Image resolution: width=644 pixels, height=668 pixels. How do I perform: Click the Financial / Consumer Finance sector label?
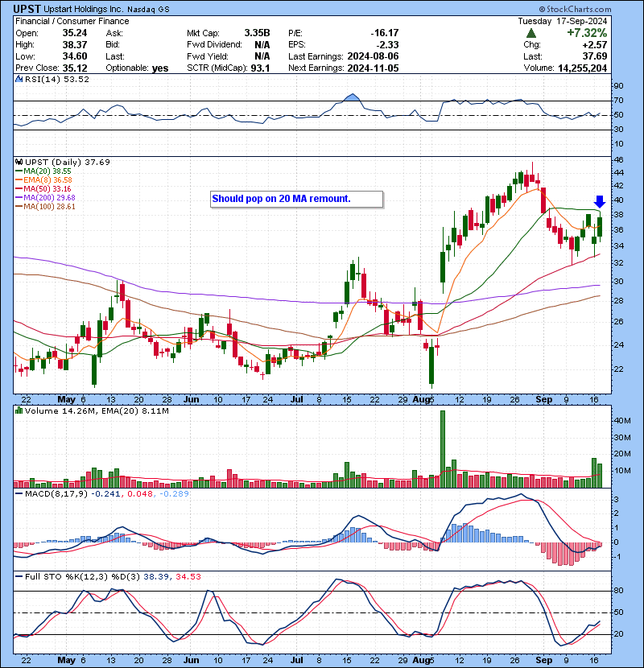(72, 21)
